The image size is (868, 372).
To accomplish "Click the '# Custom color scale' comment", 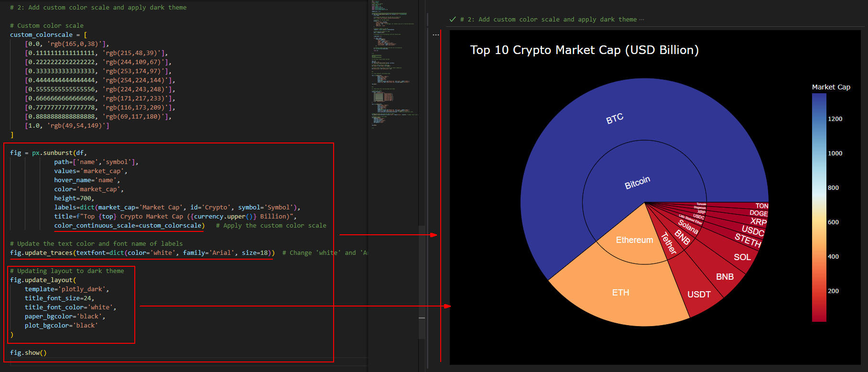I will pyautogui.click(x=47, y=26).
